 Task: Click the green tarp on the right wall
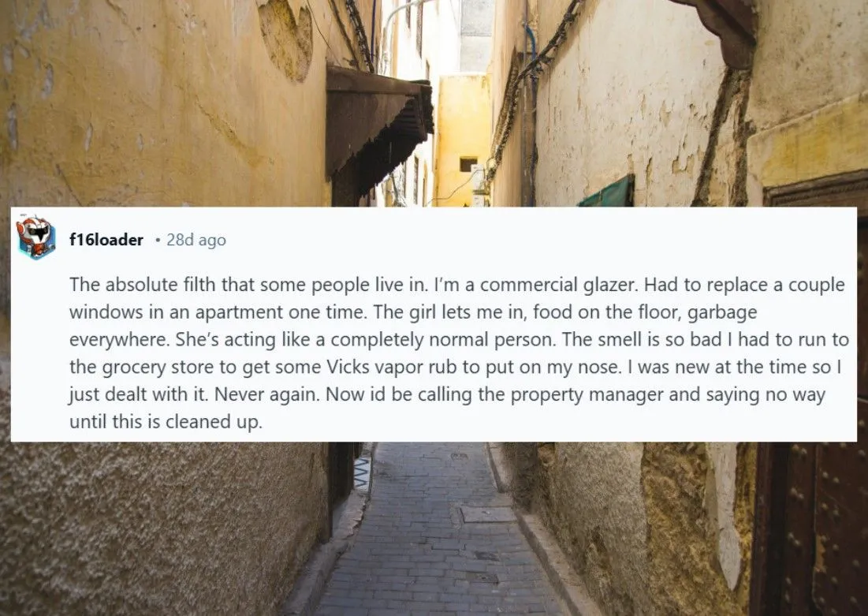coord(607,194)
